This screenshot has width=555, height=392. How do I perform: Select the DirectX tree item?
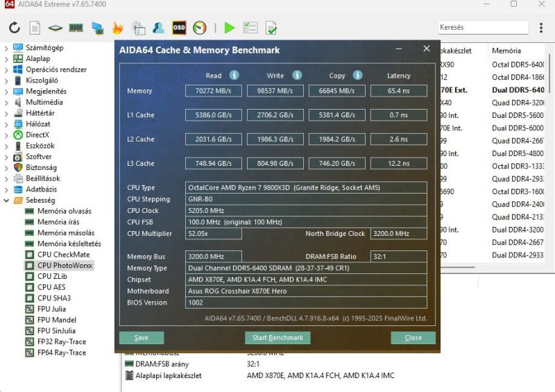[37, 135]
